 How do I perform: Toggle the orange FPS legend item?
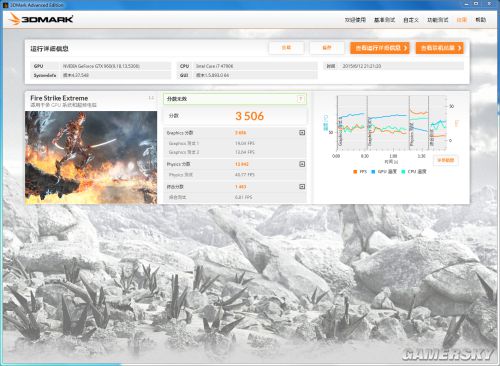360,172
